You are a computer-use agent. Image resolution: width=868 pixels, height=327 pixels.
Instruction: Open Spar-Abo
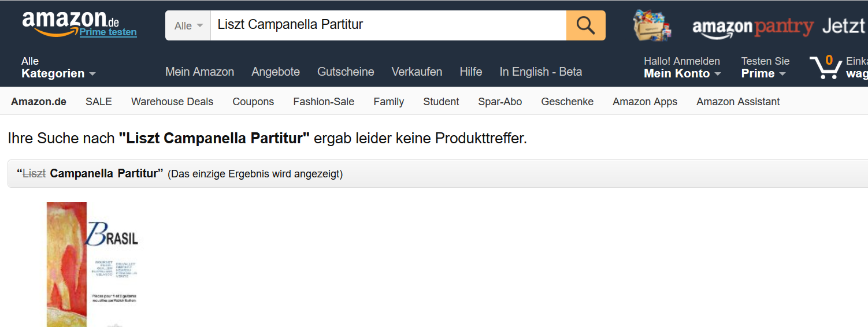coord(500,102)
